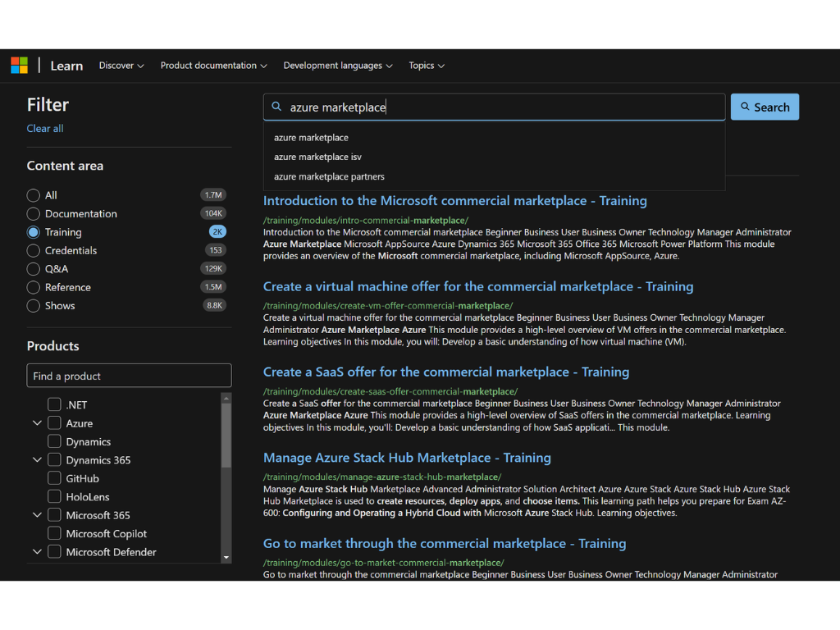Click the blue Search button

click(x=765, y=107)
